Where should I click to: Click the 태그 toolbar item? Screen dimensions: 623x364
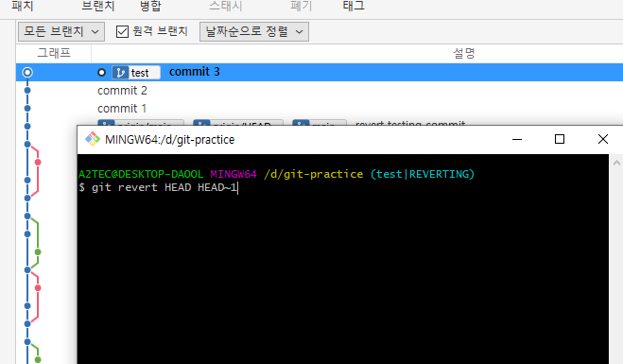(354, 6)
